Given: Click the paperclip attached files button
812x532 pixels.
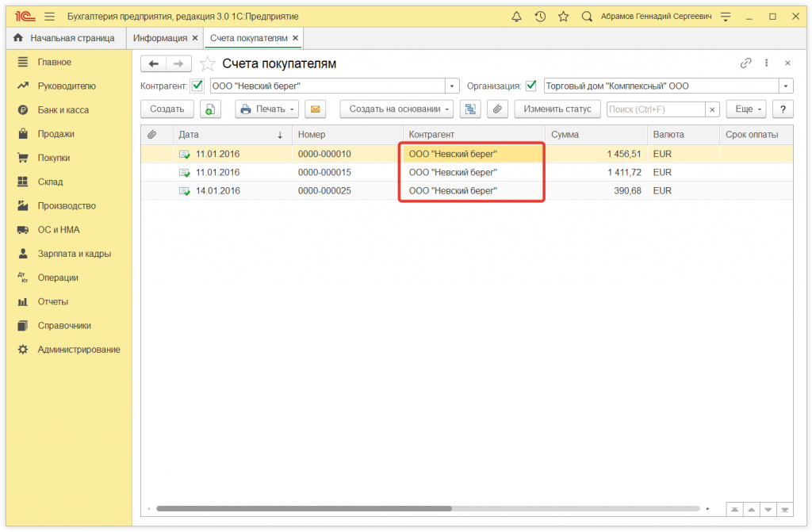Looking at the screenshot, I should pos(497,109).
